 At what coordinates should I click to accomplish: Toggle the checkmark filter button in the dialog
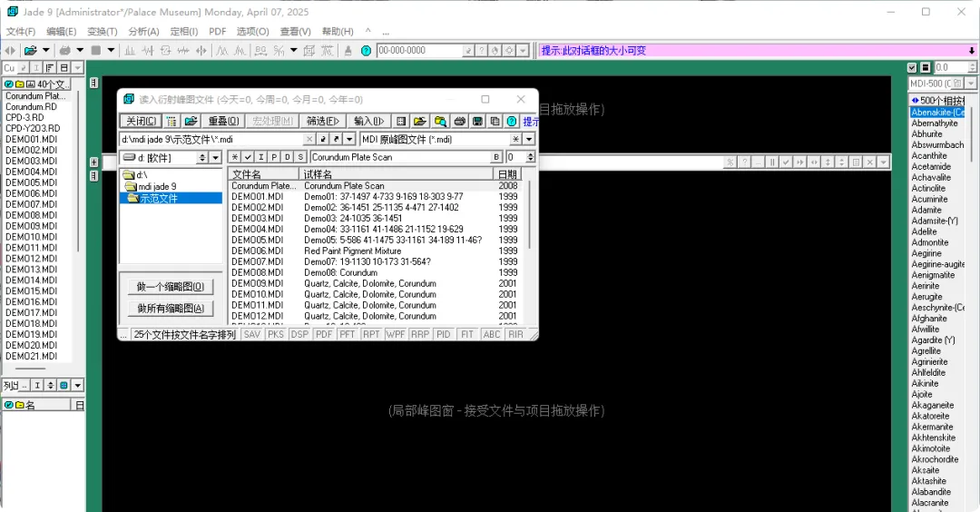(x=248, y=157)
